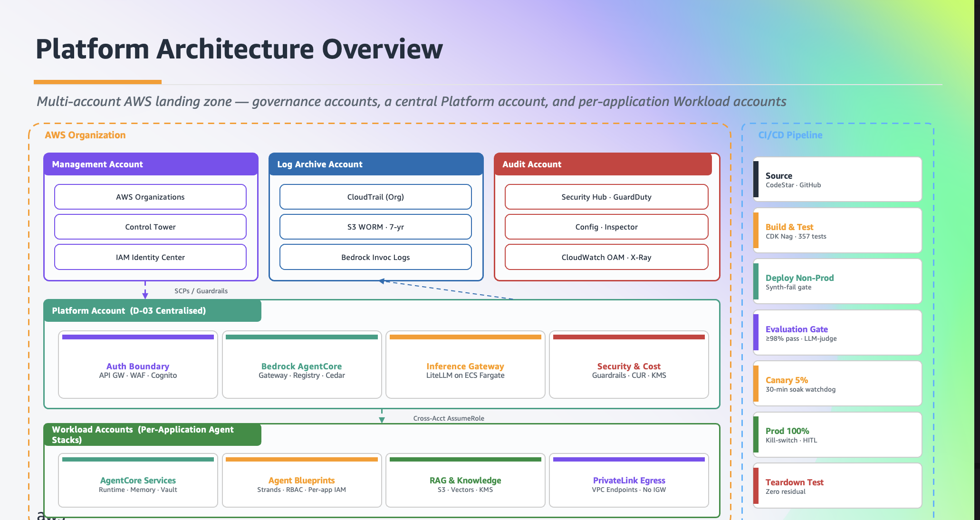980x520 pixels.
Task: Click the "CDK Nag · 357 tests" text
Action: point(796,236)
